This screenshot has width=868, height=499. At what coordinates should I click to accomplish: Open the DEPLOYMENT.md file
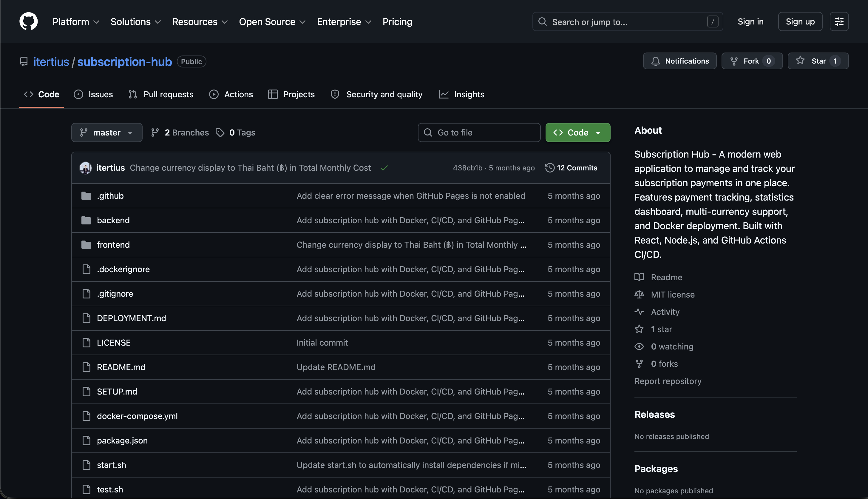[131, 318]
